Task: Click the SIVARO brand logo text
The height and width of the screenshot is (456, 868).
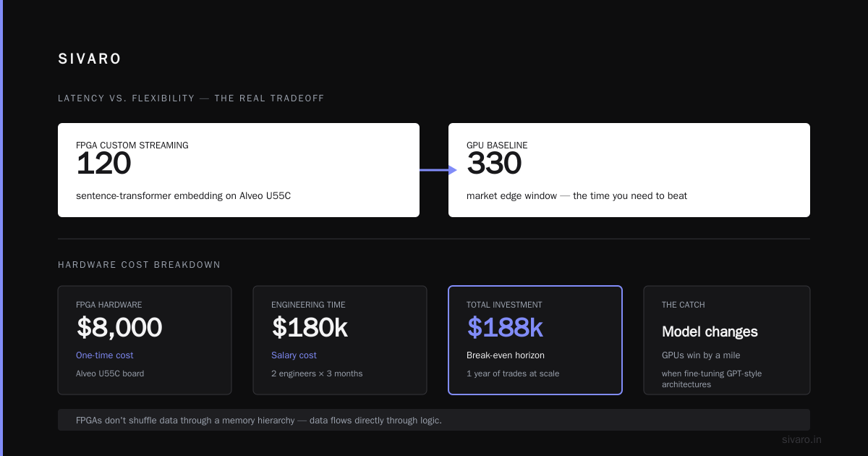Action: tap(90, 59)
